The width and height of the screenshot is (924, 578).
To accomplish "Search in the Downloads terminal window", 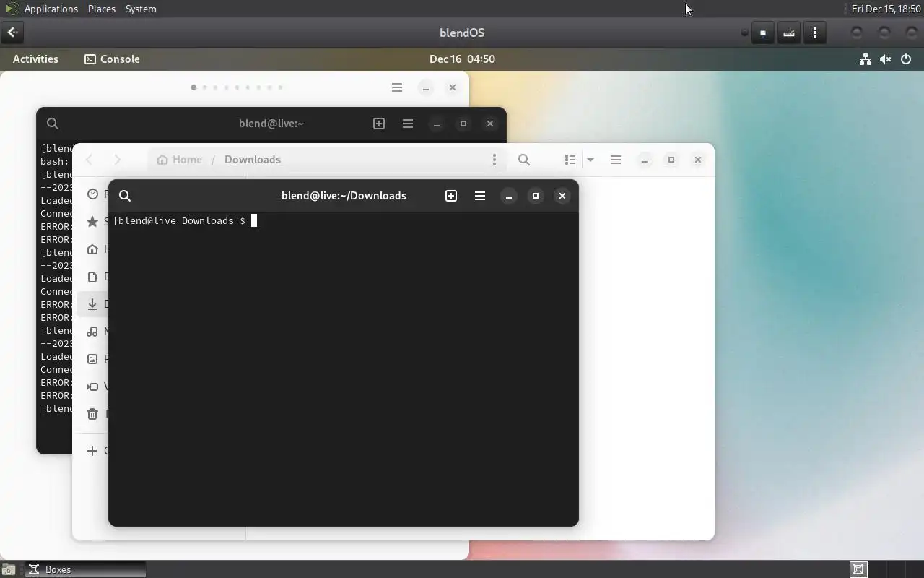I will (x=125, y=196).
